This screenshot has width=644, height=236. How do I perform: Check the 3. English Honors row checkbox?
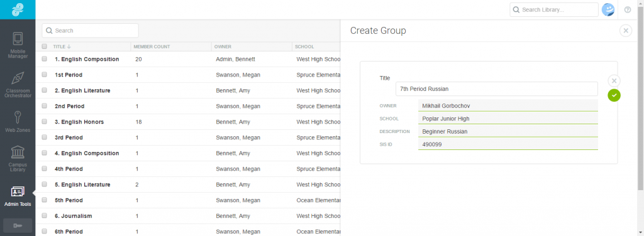[x=45, y=122]
